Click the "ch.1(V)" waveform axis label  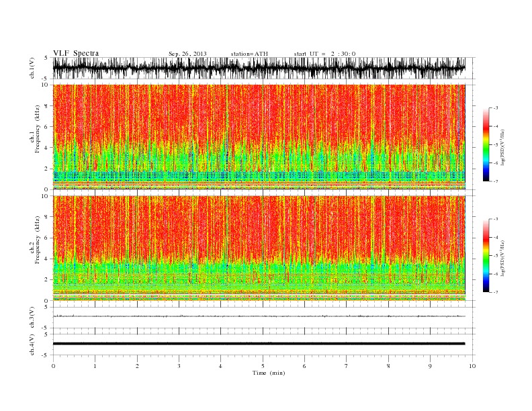(x=32, y=68)
